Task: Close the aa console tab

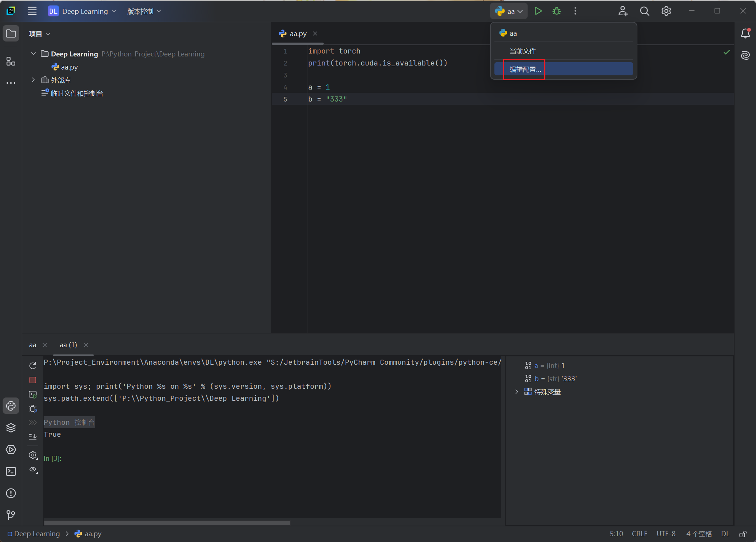Action: click(x=45, y=345)
